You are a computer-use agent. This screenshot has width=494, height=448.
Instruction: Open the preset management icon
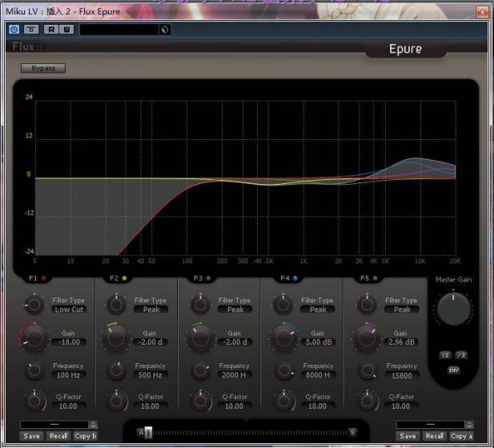tap(165, 30)
